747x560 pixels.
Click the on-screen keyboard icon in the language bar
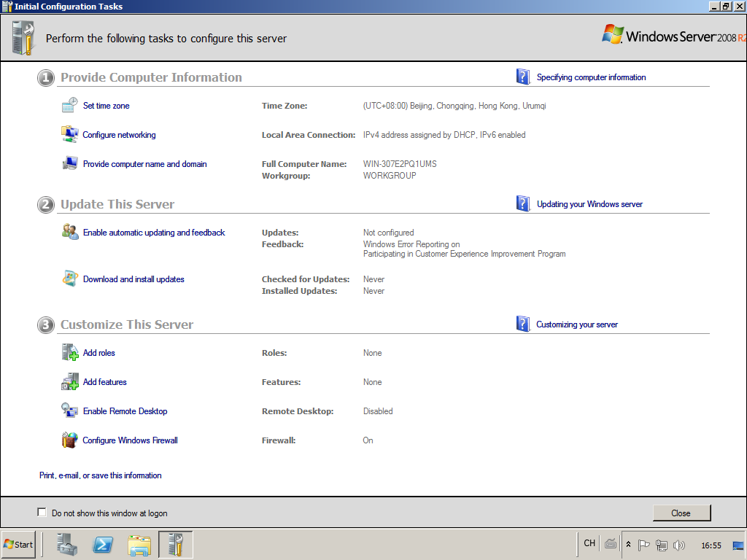[x=611, y=543]
